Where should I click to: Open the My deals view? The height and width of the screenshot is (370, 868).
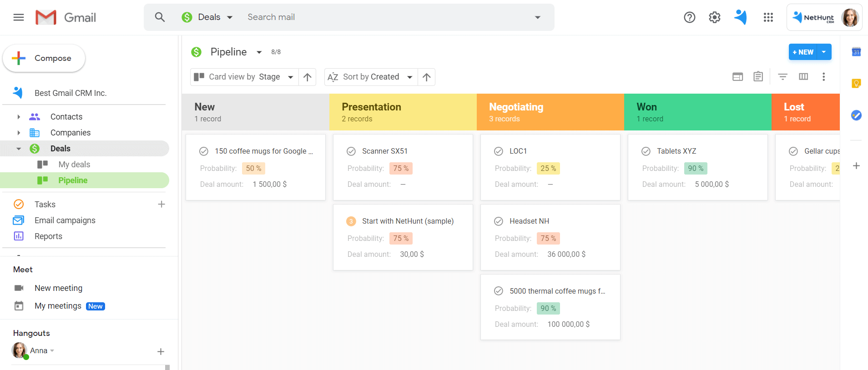coord(74,165)
